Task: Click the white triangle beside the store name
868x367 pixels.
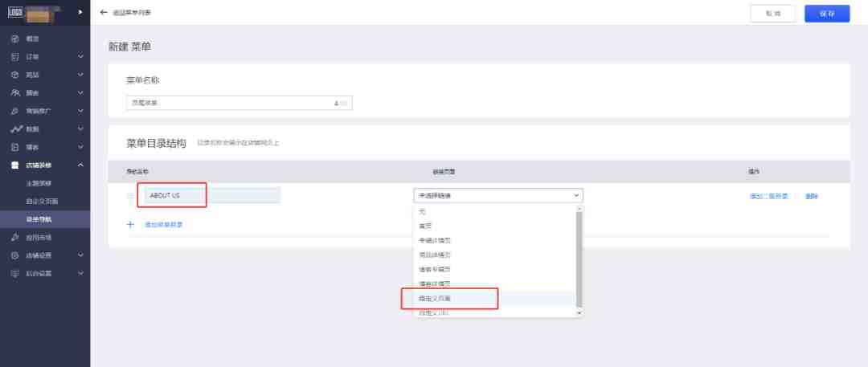Action: tap(81, 11)
